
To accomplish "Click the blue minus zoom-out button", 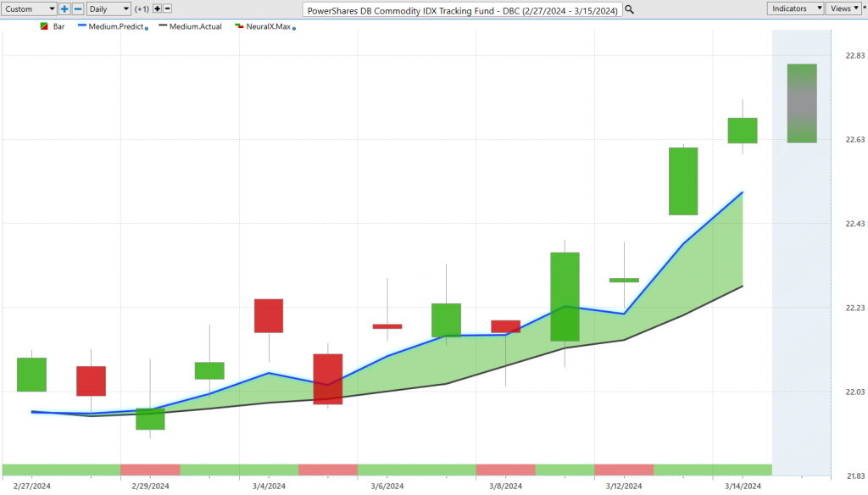I will pos(78,8).
